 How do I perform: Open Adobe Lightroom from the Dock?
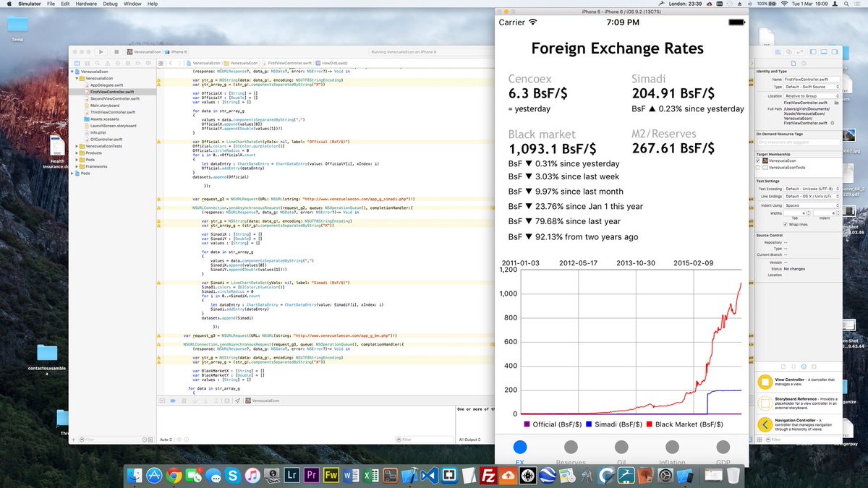coord(292,475)
